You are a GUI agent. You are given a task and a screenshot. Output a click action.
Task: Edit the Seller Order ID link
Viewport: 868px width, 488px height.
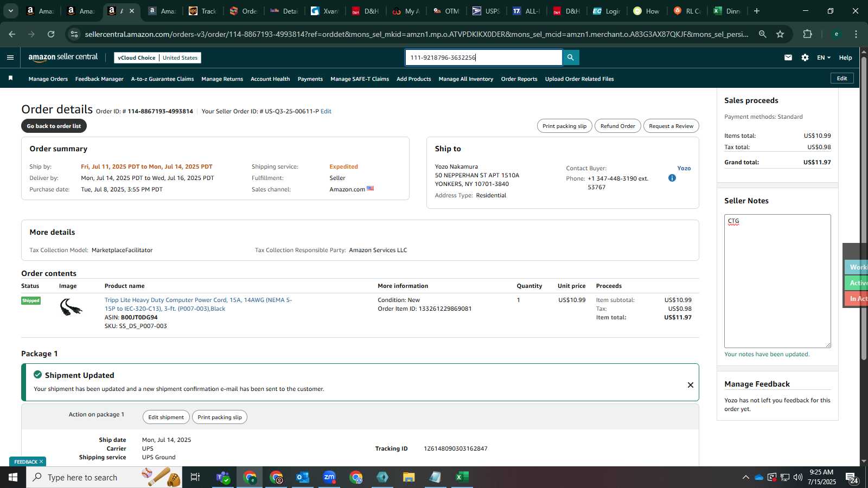(326, 111)
